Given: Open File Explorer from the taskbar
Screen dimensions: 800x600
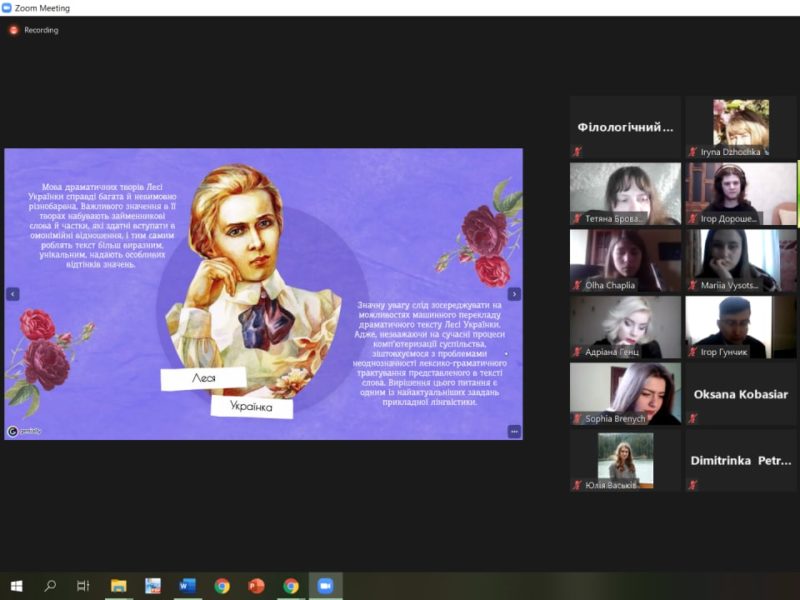Looking at the screenshot, I should [118, 586].
